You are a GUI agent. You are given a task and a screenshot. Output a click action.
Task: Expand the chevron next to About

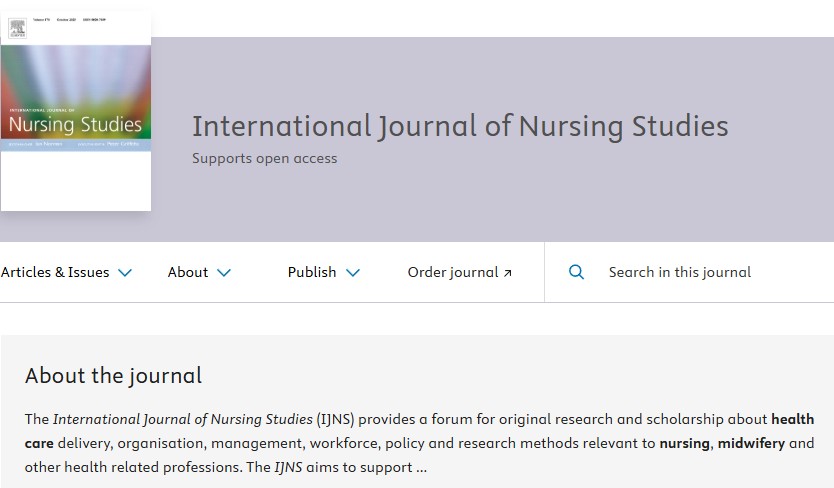[224, 273]
